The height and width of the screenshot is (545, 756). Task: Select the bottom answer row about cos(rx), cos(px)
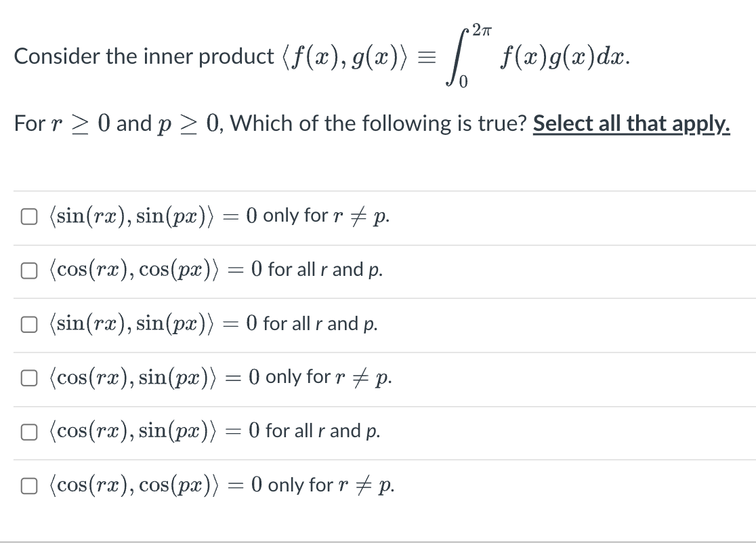tap(217, 485)
